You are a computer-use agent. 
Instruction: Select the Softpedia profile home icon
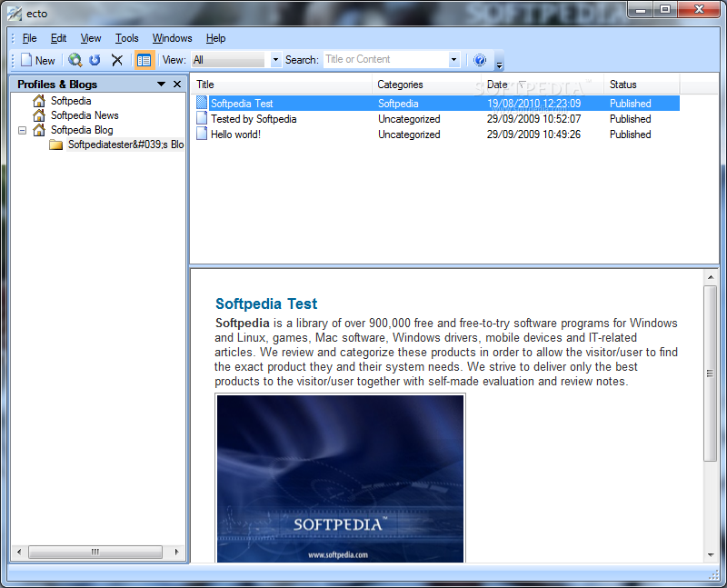coord(39,101)
